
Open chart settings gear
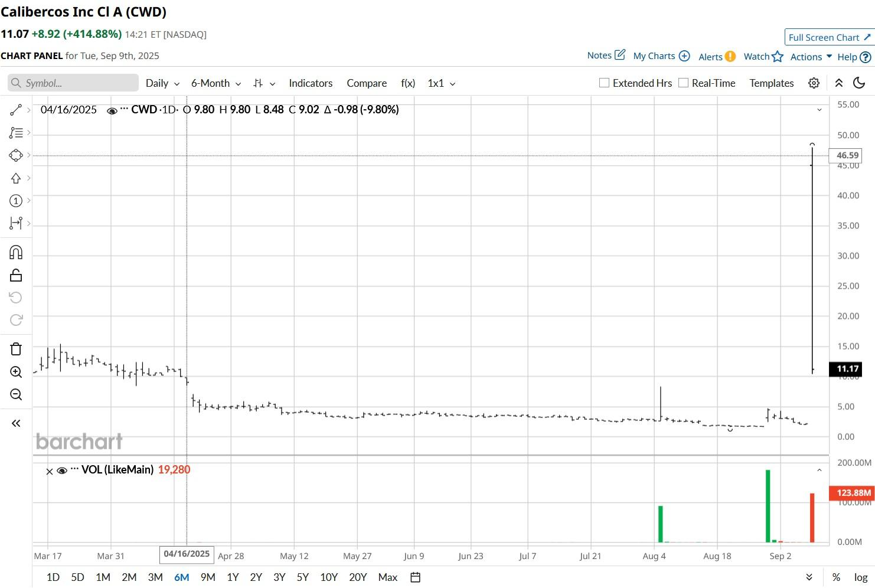[x=814, y=83]
